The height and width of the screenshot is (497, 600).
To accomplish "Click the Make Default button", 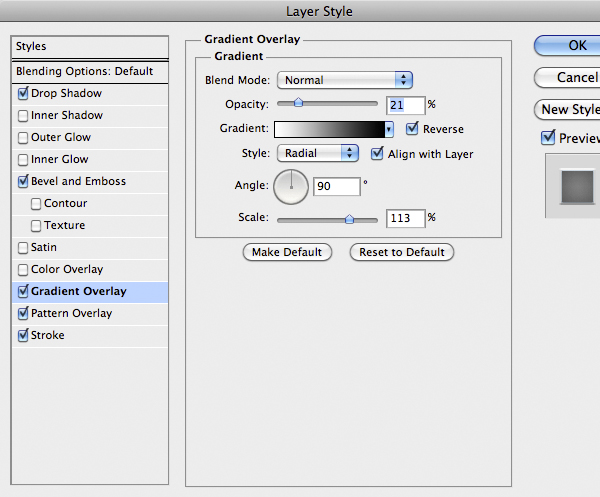I will click(287, 252).
